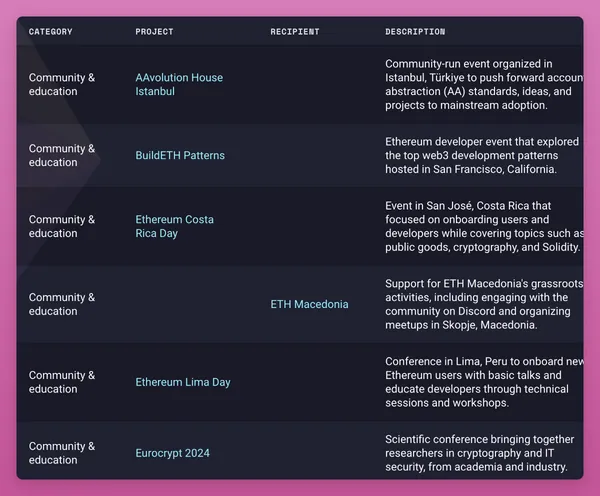The height and width of the screenshot is (496, 600).
Task: Follow the Eurocrypt 2024 project link
Action: [x=173, y=453]
